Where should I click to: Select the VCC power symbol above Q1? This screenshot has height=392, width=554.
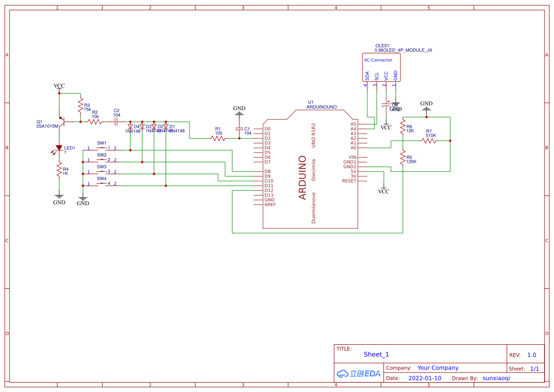[59, 88]
